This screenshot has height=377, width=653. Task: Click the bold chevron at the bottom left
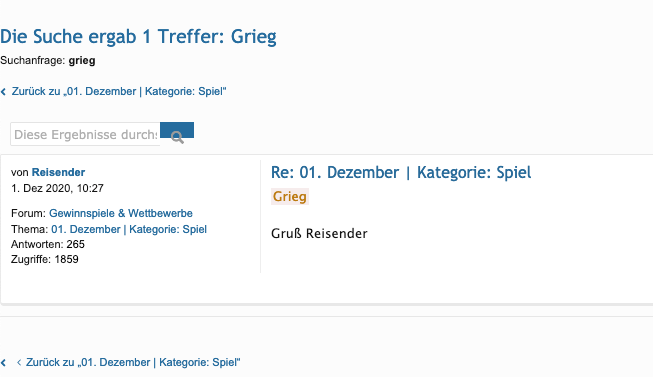(3, 363)
